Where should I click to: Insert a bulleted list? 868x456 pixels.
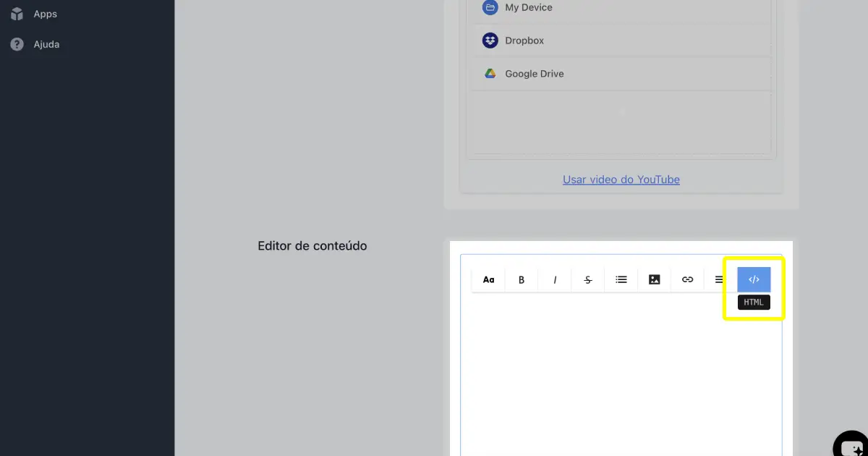coord(621,279)
